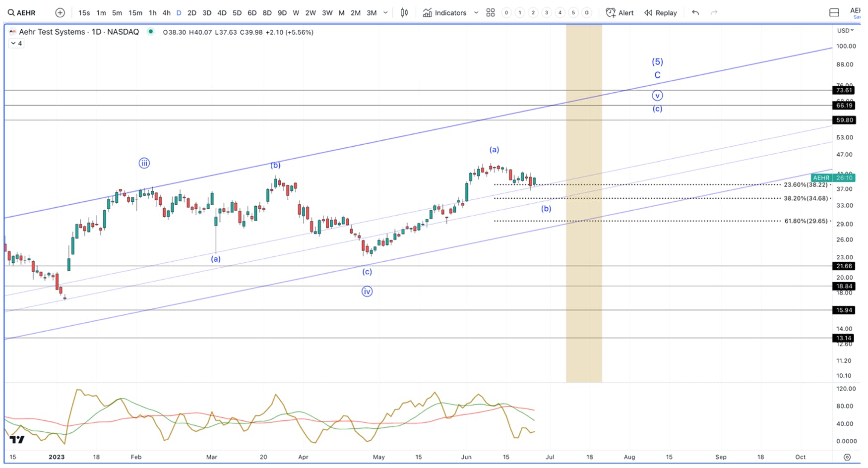Screen dimensions: 868x468
Task: Open the time zone settings gear
Action: click(847, 457)
